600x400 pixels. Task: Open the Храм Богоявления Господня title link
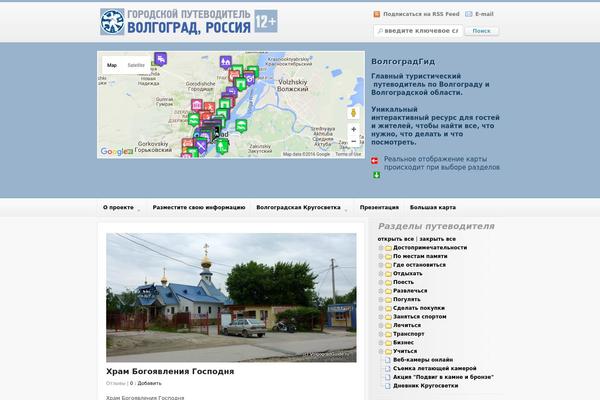[170, 371]
